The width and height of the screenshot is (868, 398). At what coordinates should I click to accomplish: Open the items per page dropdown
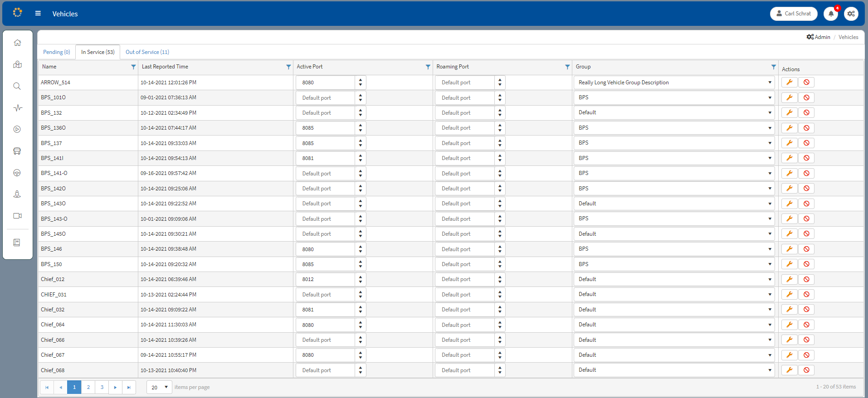(x=159, y=387)
